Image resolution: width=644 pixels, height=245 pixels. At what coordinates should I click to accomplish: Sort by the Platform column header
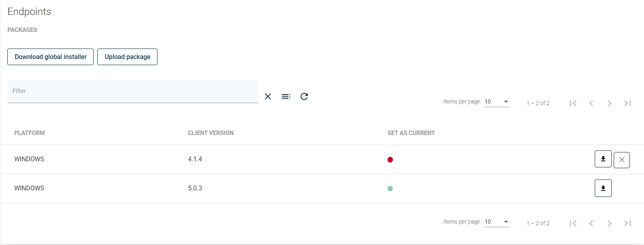(29, 133)
